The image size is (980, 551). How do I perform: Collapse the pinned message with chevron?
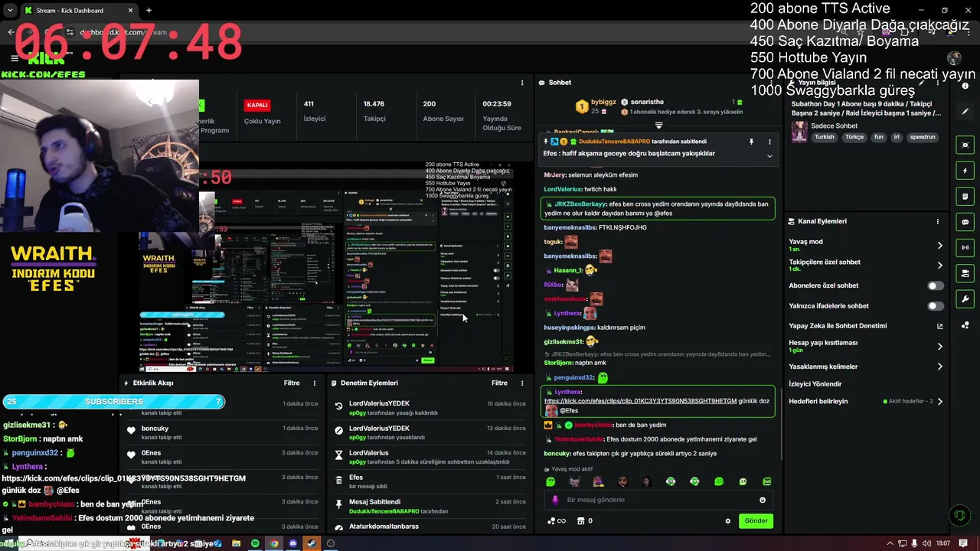(x=769, y=156)
